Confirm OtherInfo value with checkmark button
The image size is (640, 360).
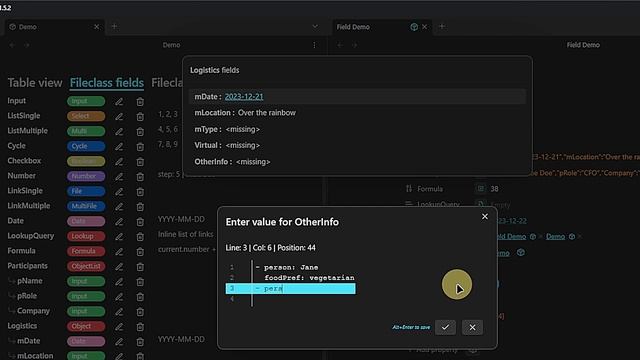click(445, 327)
